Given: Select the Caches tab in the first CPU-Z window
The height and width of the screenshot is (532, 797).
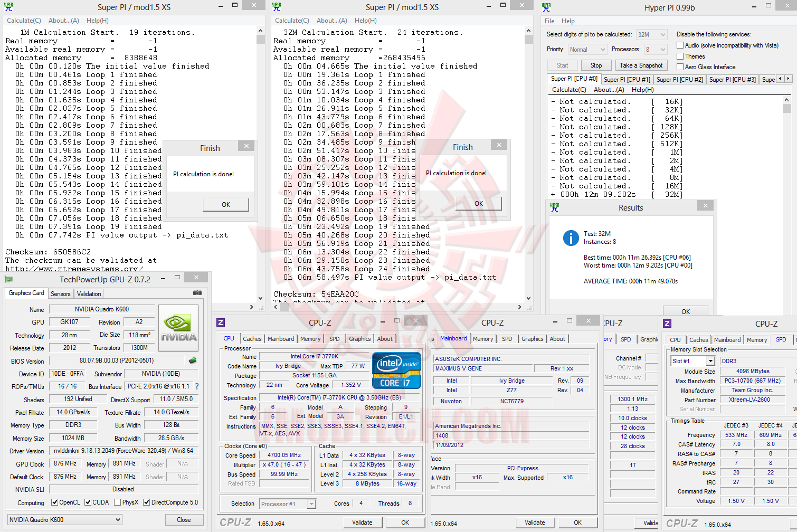Looking at the screenshot, I should click(252, 339).
